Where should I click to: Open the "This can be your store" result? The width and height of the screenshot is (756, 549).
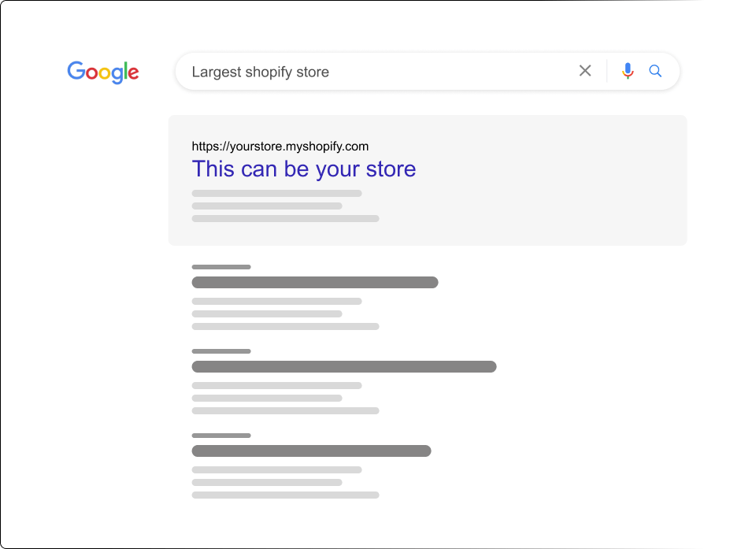pos(304,169)
